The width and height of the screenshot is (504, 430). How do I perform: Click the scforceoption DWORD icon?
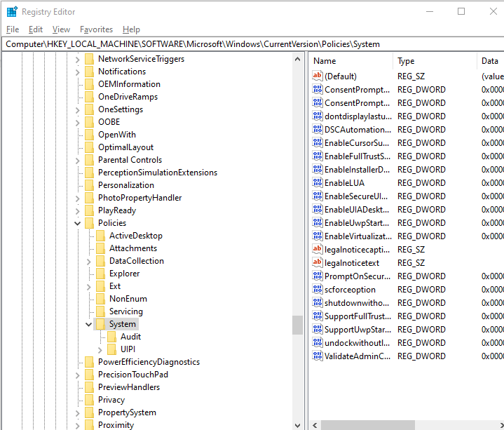[318, 289]
